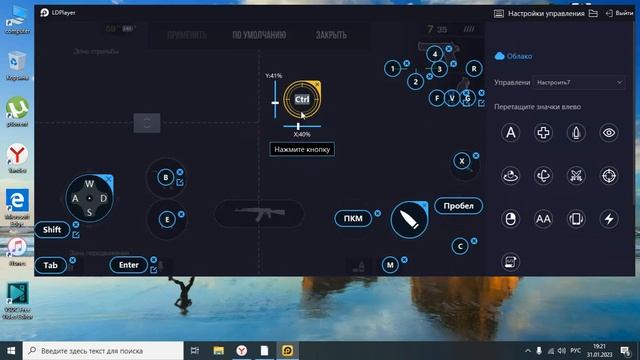This screenshot has height=360, width=640.
Task: Select the key 2 mapping circle
Action: 416,82
